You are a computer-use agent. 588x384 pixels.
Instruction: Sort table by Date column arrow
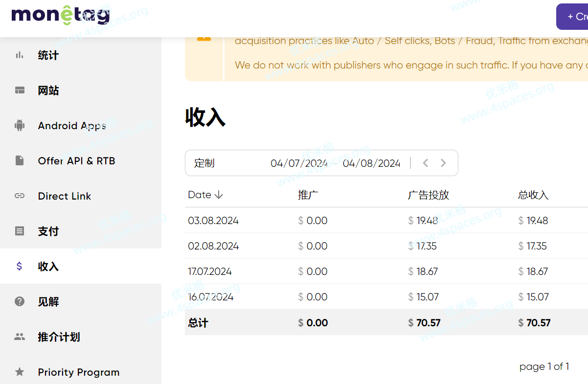(219, 195)
